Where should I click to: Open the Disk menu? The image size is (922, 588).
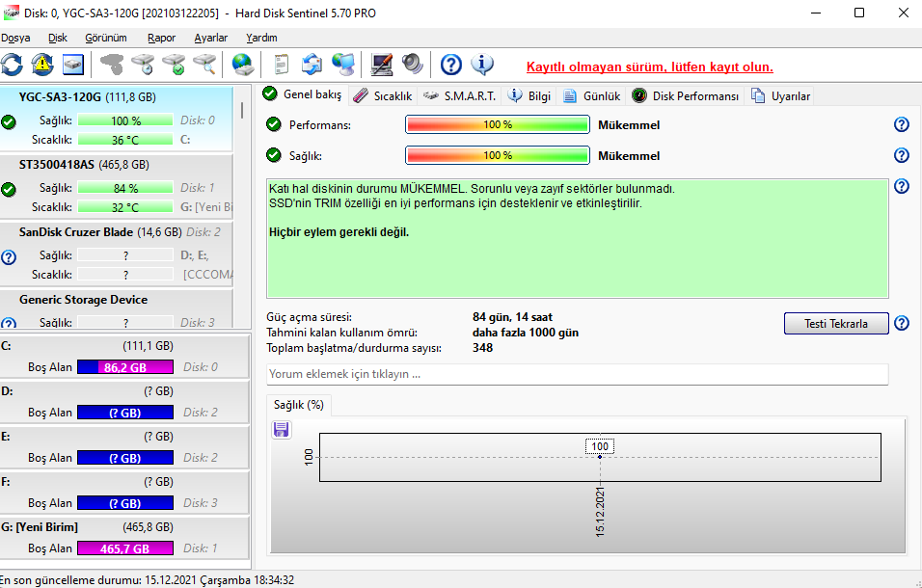tap(58, 38)
